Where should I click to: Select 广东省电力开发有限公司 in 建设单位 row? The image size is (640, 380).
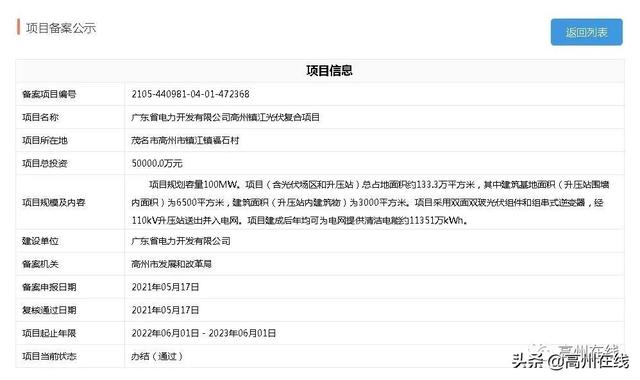click(181, 241)
